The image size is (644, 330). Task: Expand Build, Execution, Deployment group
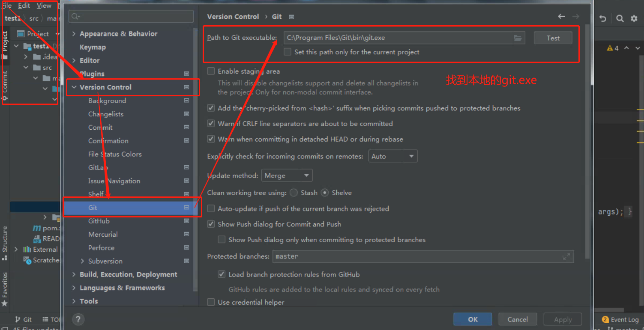(74, 274)
